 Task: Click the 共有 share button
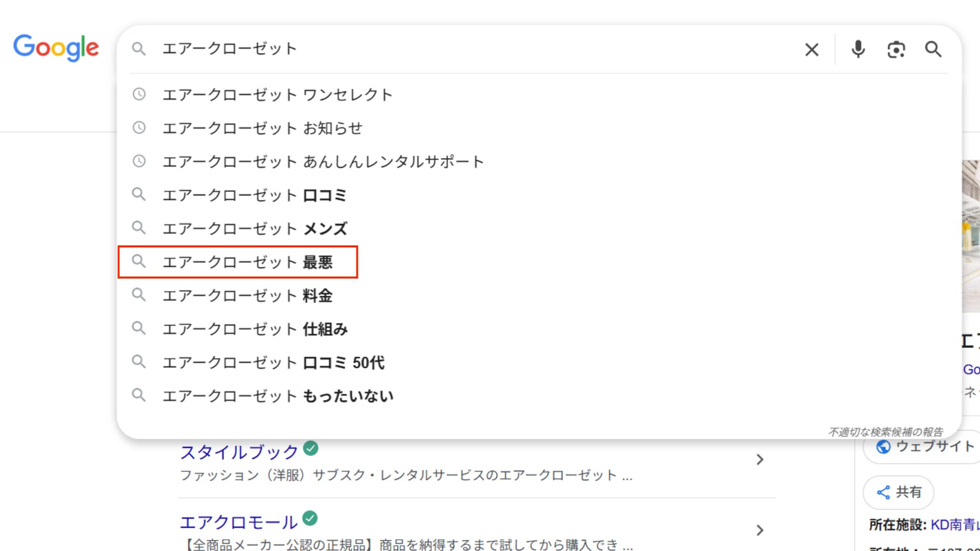(x=898, y=492)
